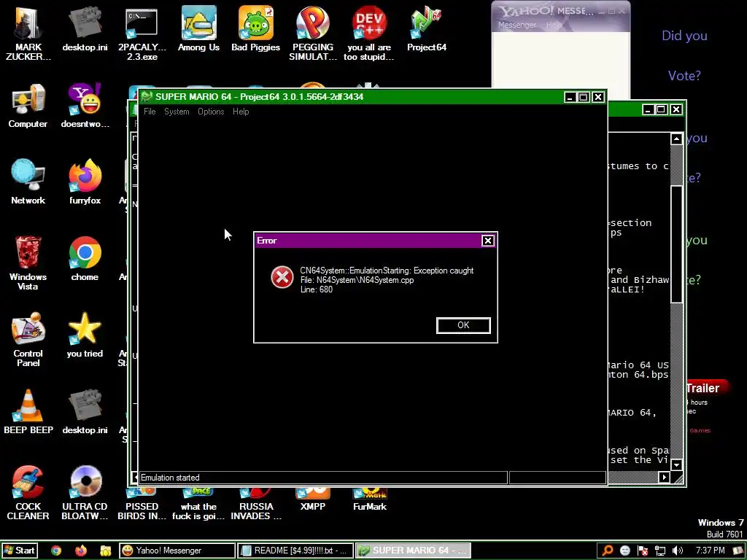
Task: Click OK in the Error dialog
Action: (x=463, y=325)
